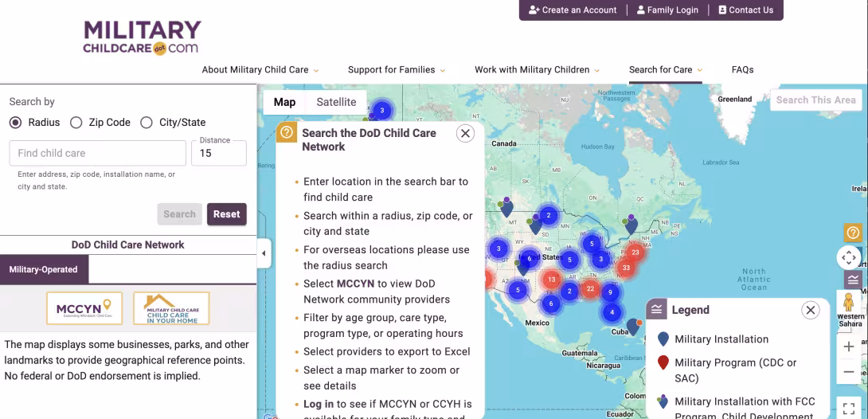Open the orange help icon on map edge

coord(853,233)
